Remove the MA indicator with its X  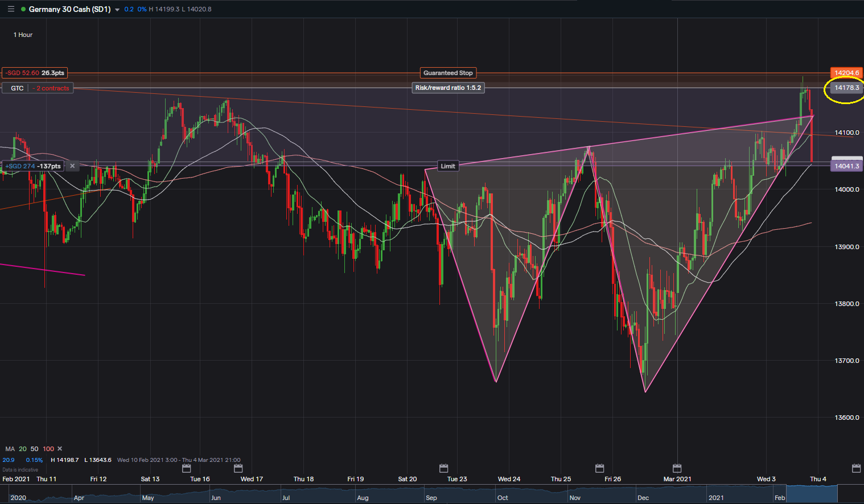tap(60, 449)
